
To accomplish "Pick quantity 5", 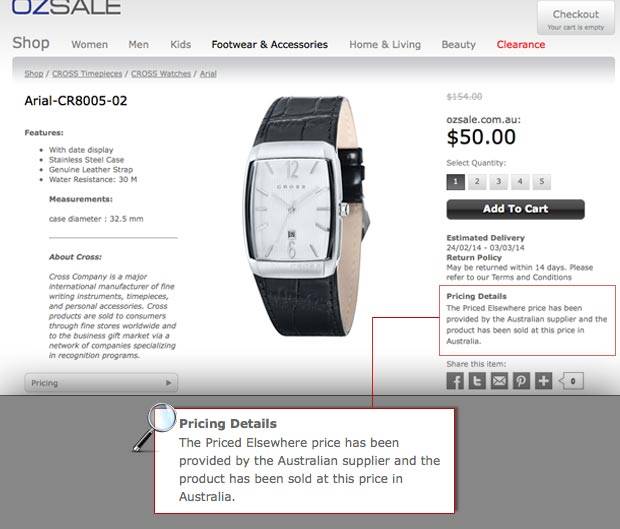I will (x=542, y=182).
